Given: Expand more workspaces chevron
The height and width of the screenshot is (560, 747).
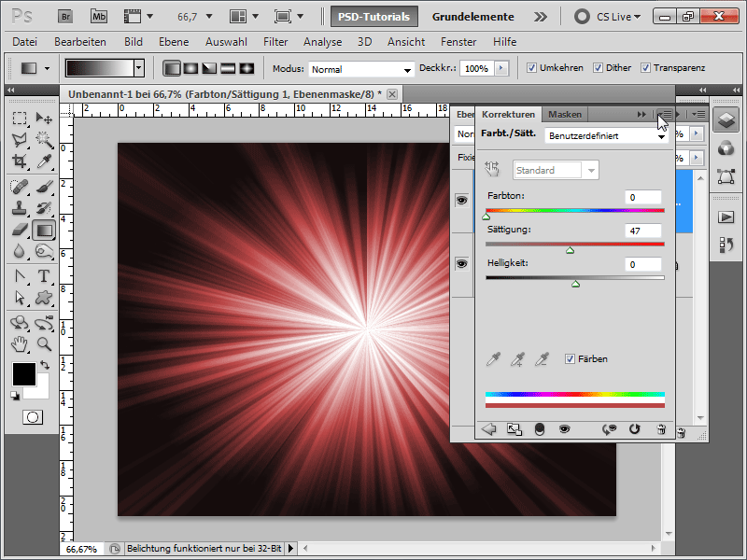Looking at the screenshot, I should coord(541,17).
